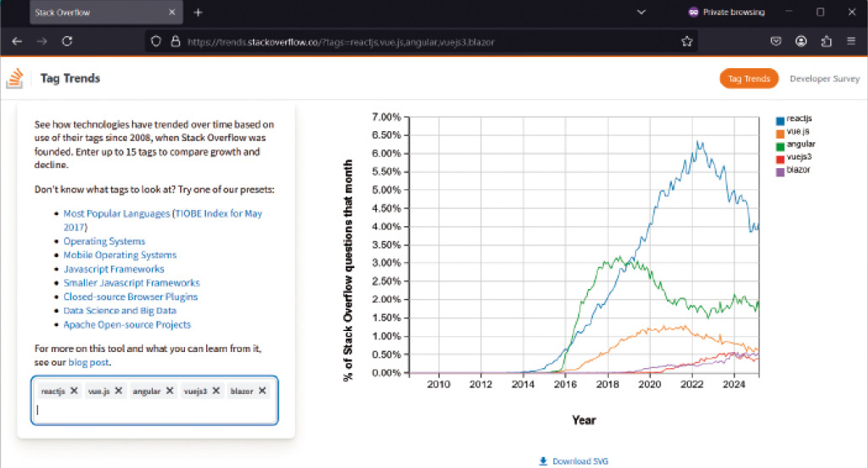This screenshot has width=868, height=468.
Task: Open the Javascript Frameworks preset
Action: pos(114,269)
